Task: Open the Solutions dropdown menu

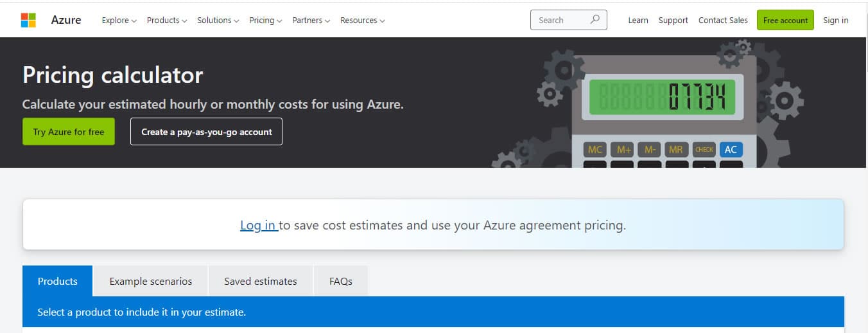Action: coord(218,21)
